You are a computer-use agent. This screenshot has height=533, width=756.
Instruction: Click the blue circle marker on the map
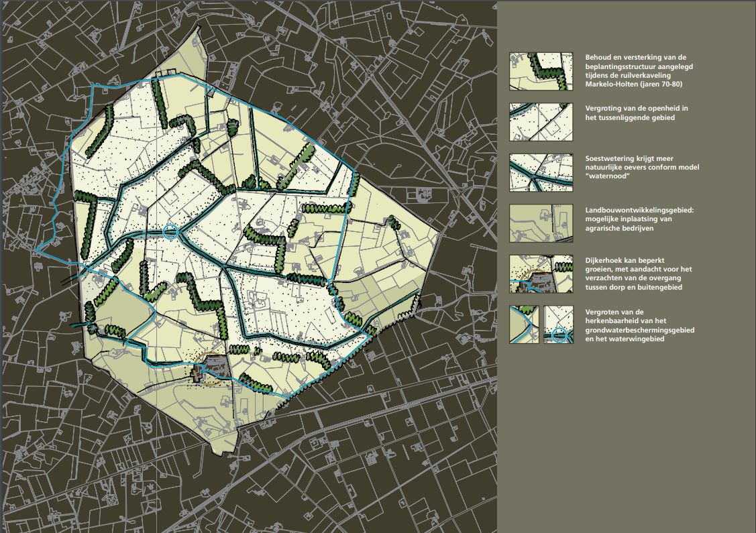point(172,232)
